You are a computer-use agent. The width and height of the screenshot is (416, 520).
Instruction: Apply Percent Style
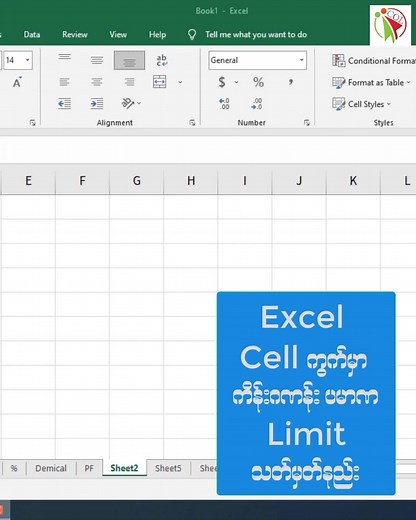(258, 82)
